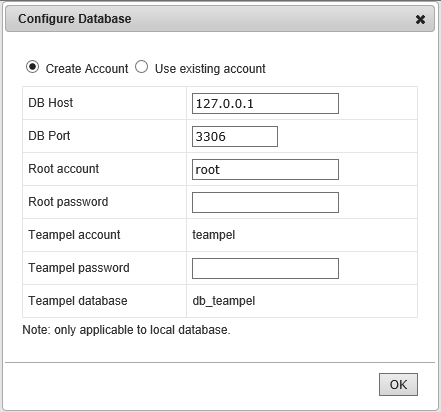Select the Use existing account radio button
Image resolution: width=441 pixels, height=412 pixels.
point(141,67)
